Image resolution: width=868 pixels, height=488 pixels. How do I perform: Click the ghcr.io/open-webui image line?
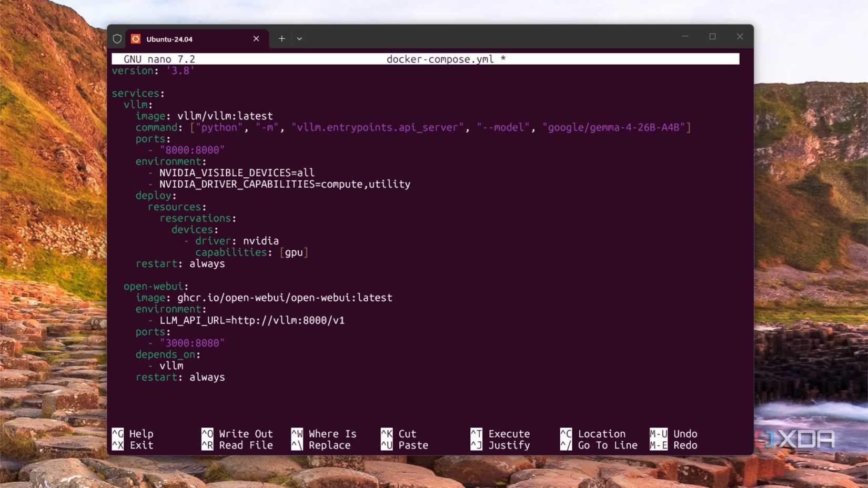(x=264, y=298)
